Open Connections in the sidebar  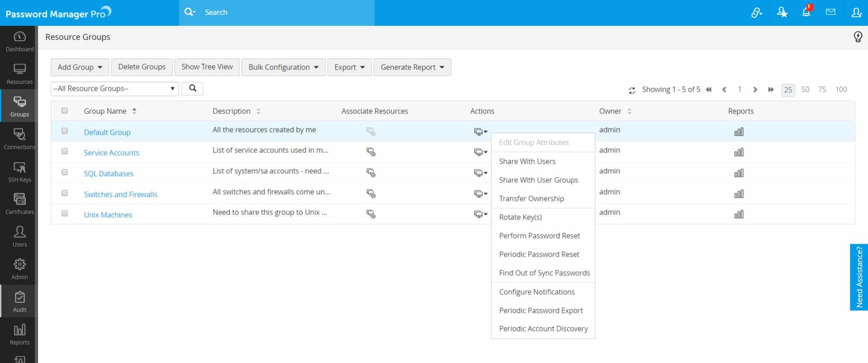(x=19, y=139)
